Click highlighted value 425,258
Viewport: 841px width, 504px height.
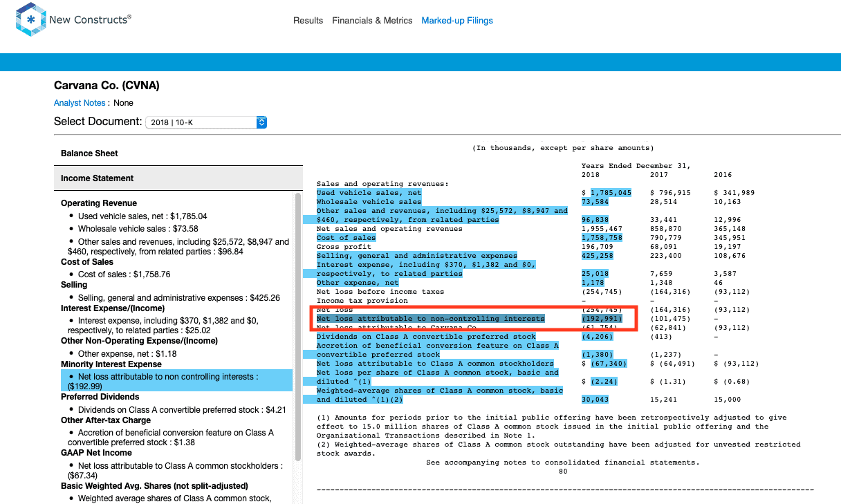598,256
